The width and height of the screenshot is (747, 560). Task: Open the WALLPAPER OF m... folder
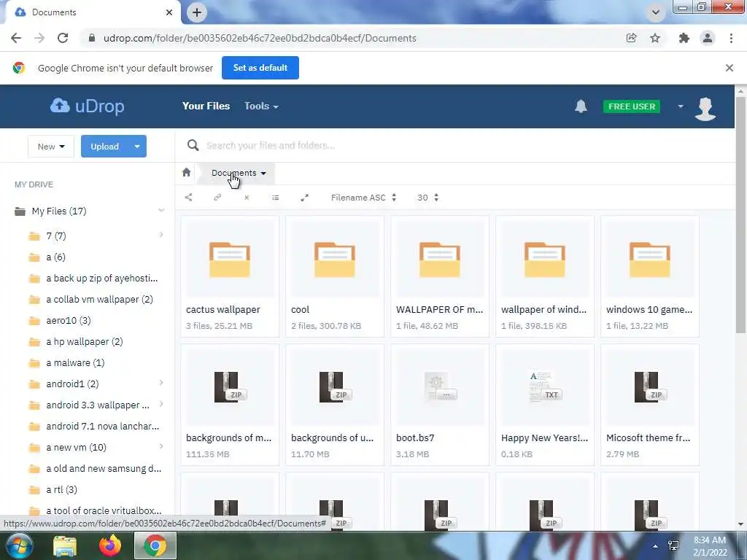(440, 276)
